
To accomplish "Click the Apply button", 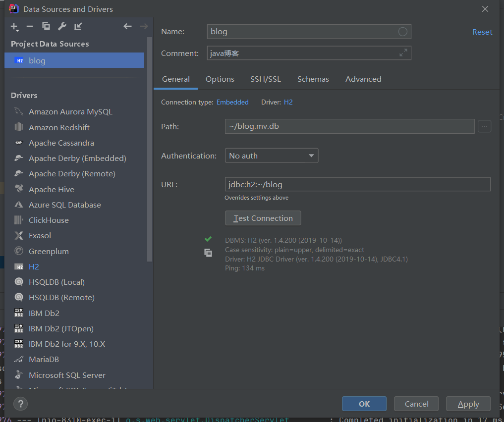I will [x=468, y=404].
